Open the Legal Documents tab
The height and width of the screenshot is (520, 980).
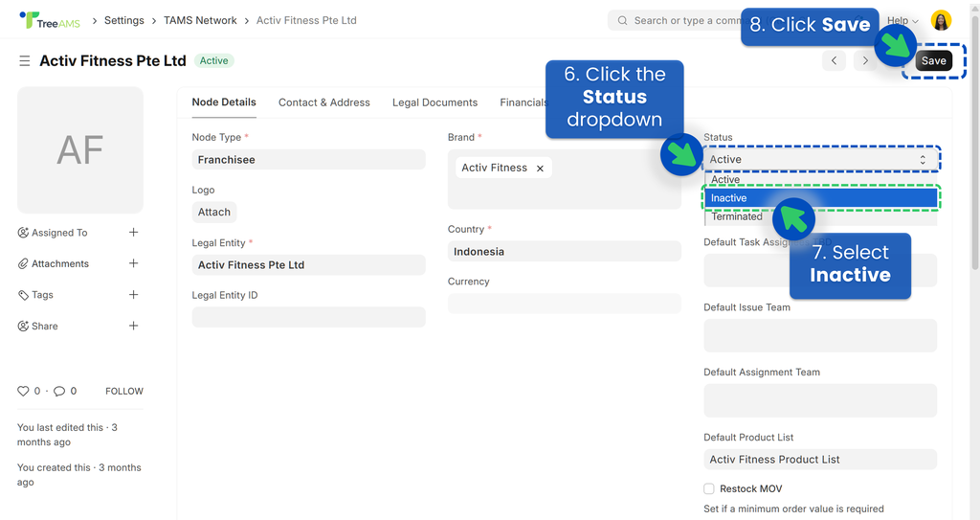coord(435,102)
